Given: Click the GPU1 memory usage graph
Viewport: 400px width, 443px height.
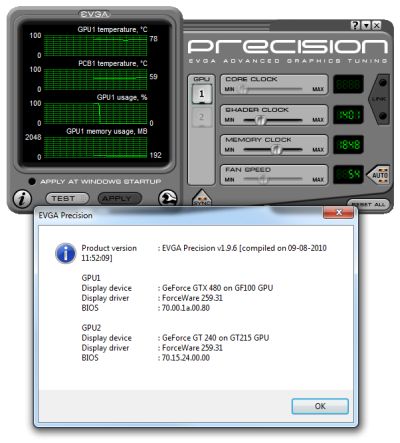Looking at the screenshot, I should 95,147.
